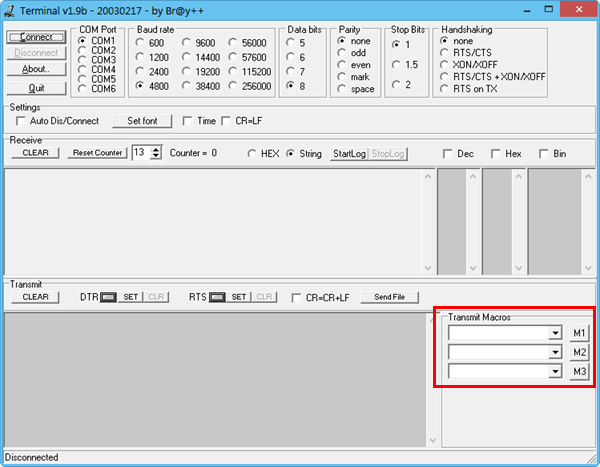Clear the Receive window
The width and height of the screenshot is (600, 467).
click(x=35, y=153)
